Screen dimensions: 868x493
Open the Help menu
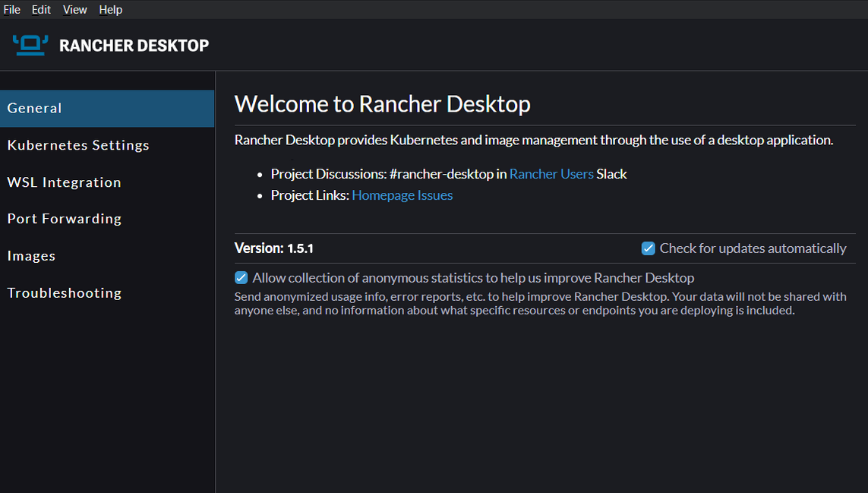click(x=111, y=9)
